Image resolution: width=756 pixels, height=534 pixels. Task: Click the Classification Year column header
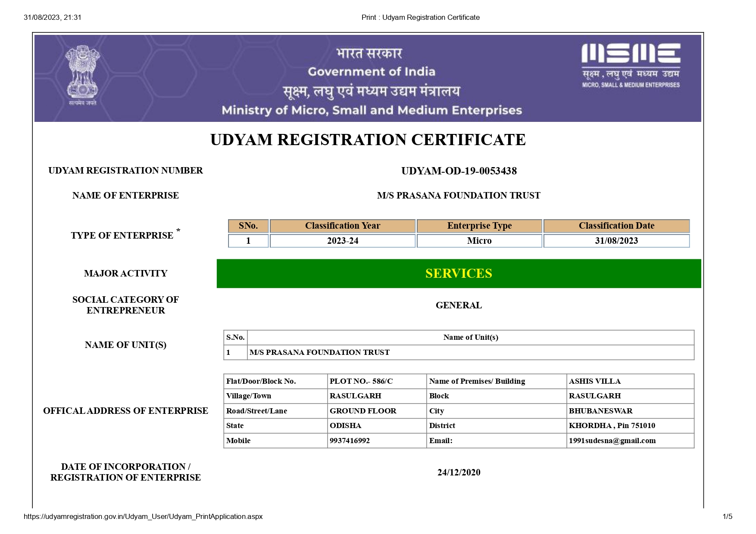[343, 226]
